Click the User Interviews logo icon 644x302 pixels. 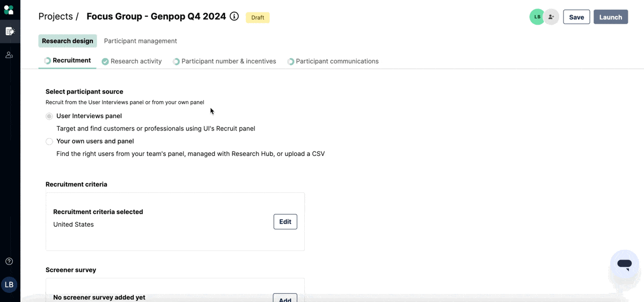[x=9, y=9]
